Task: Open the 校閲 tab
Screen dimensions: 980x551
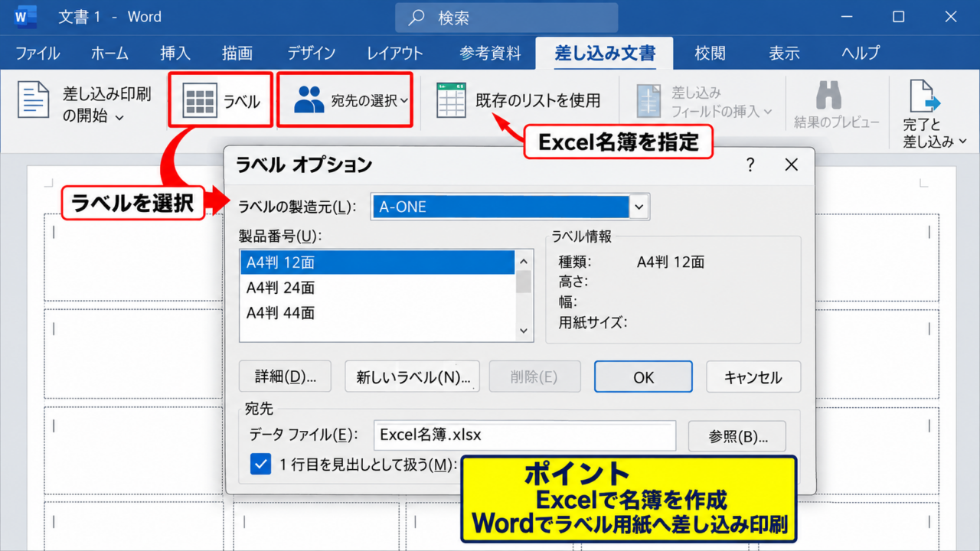Action: point(710,53)
